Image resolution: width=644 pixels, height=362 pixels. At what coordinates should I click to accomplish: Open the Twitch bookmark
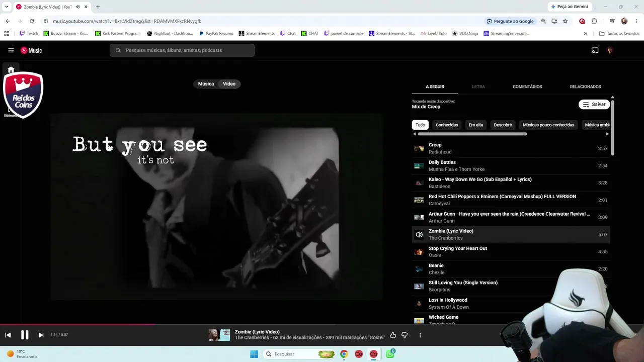pos(29,34)
